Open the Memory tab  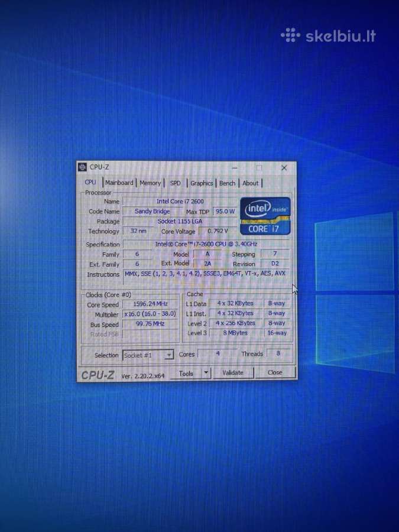(150, 183)
